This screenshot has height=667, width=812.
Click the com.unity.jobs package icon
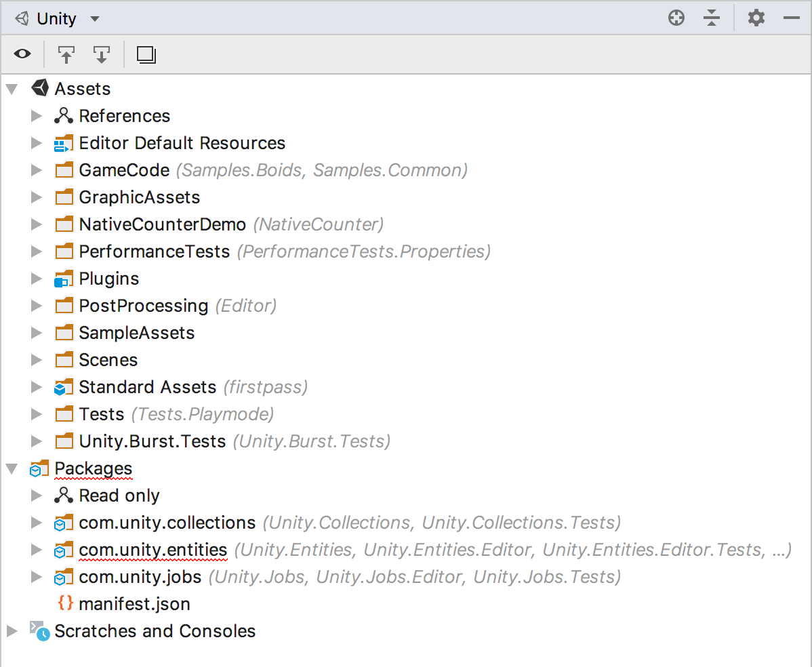[x=64, y=577]
